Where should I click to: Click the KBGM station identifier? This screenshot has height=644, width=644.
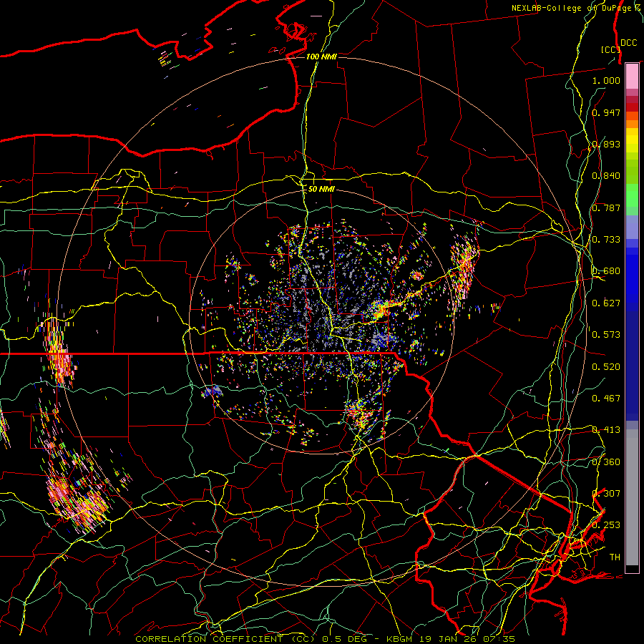point(401,639)
